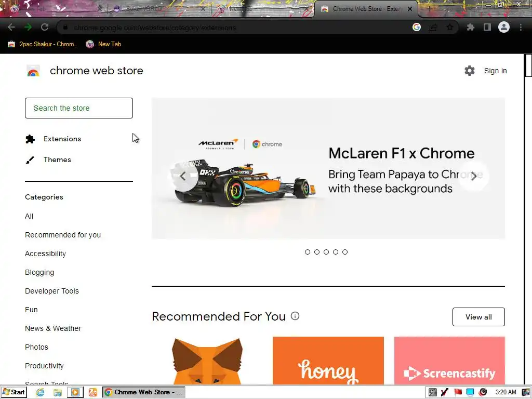Click the browser back arrow
532x399 pixels.
pos(11,27)
